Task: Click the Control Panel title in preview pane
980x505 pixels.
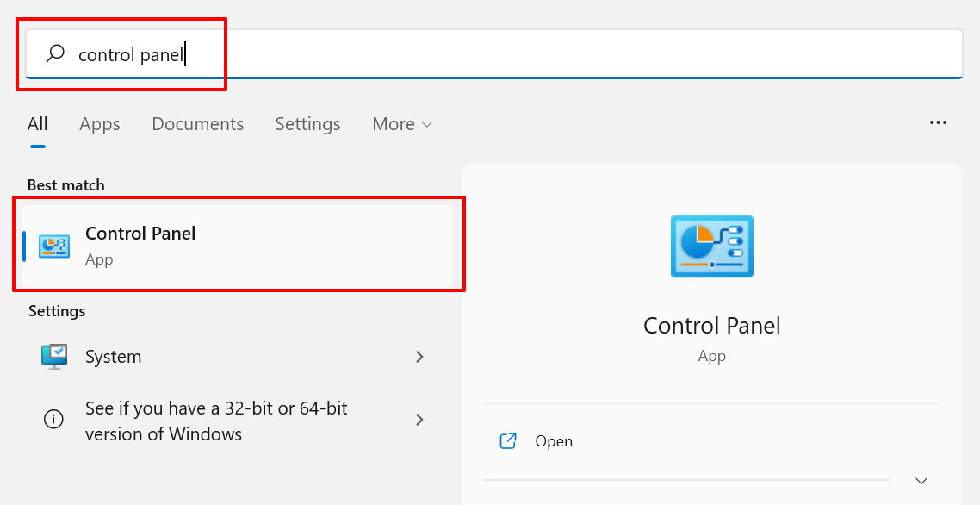Action: pos(712,326)
